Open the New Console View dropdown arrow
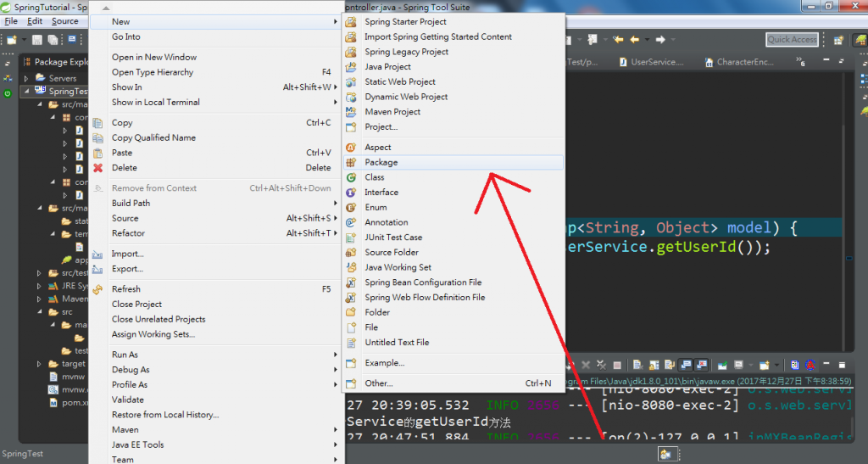Viewport: 868px width, 464px height. pos(776,365)
